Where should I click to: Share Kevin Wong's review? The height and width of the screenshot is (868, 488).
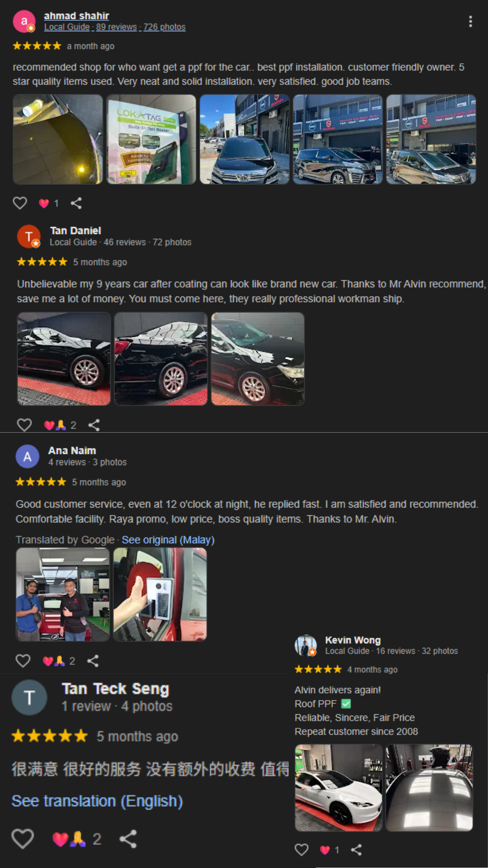click(x=357, y=850)
